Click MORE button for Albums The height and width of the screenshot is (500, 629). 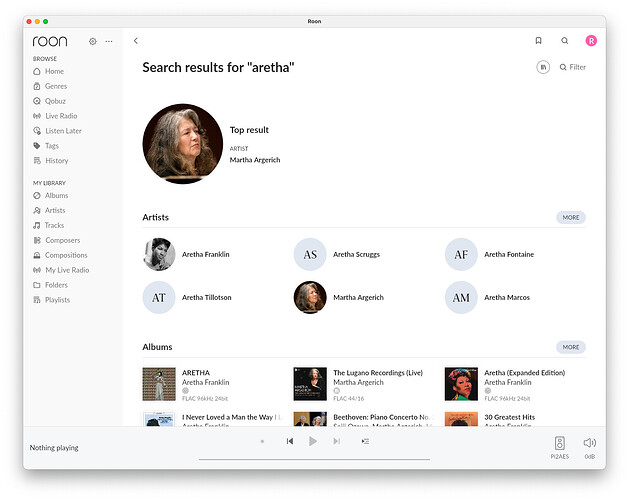coord(570,347)
